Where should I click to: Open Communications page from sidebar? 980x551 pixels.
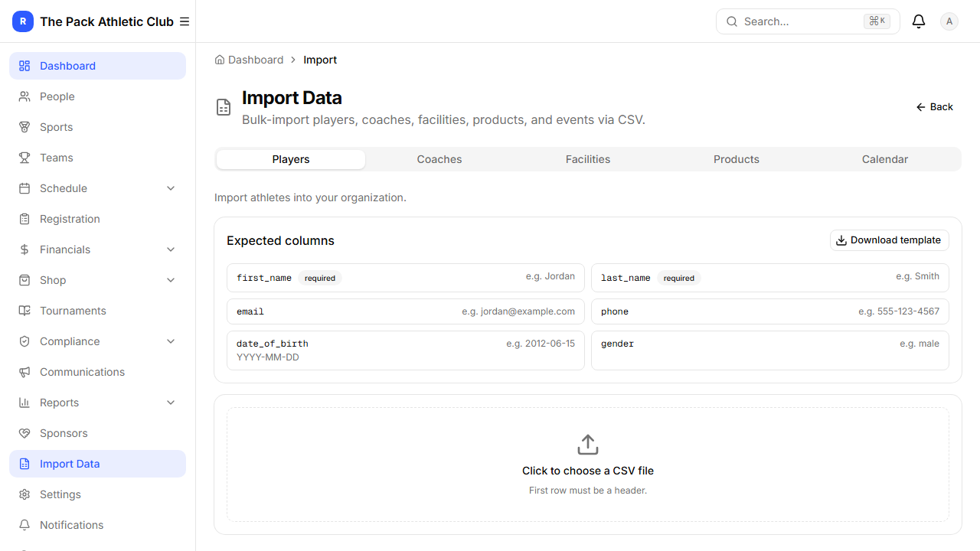tap(97, 372)
